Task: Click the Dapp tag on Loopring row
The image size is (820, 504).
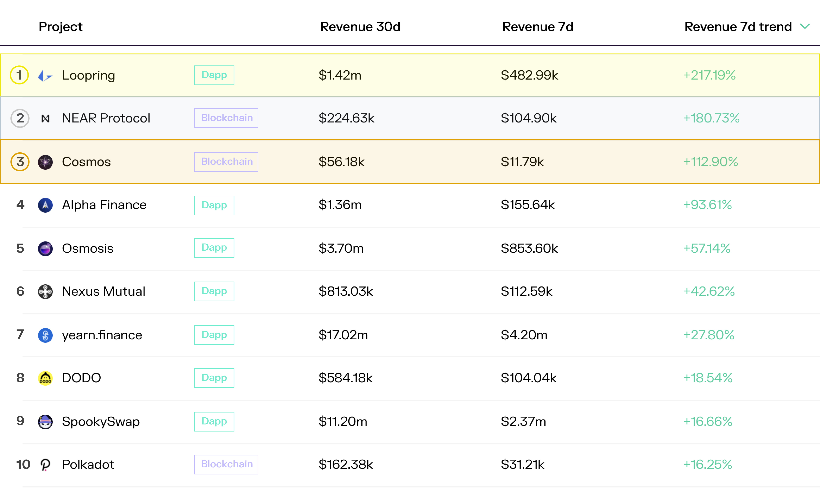Action: coord(214,75)
